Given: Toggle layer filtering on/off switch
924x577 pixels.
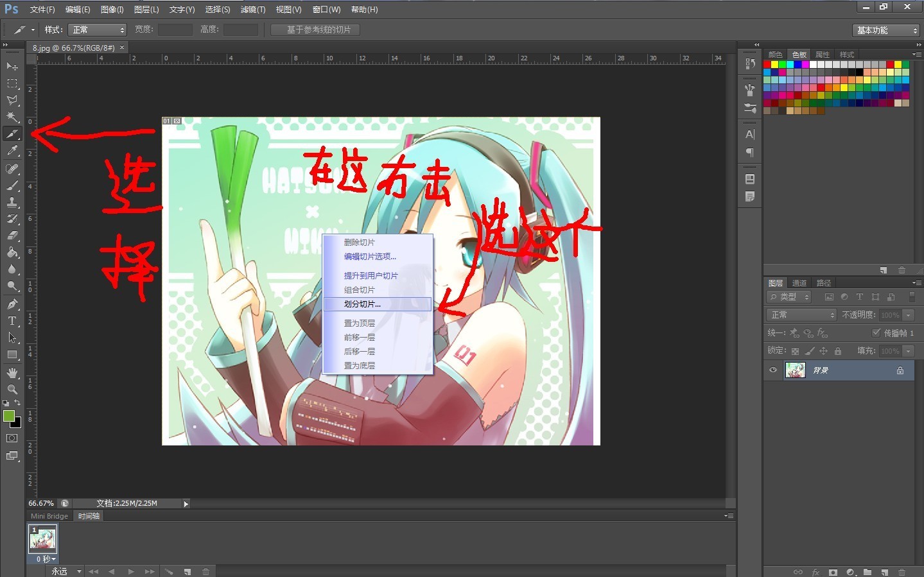Looking at the screenshot, I should [912, 297].
